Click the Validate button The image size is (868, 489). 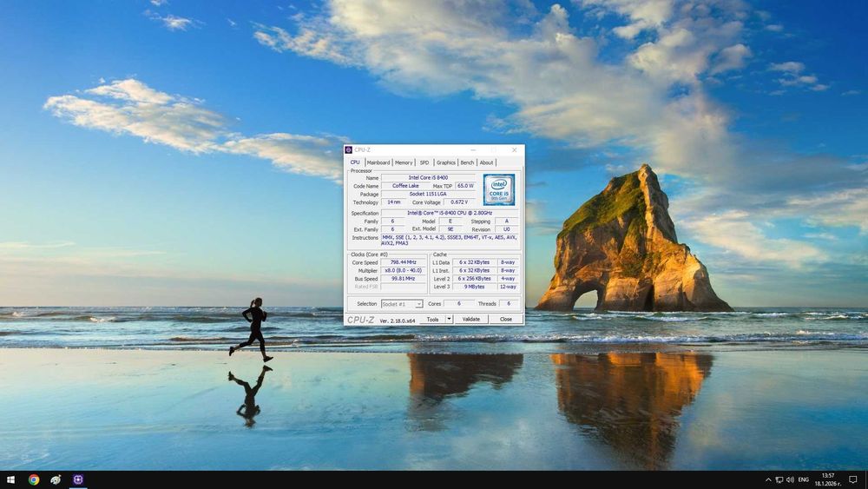click(471, 320)
